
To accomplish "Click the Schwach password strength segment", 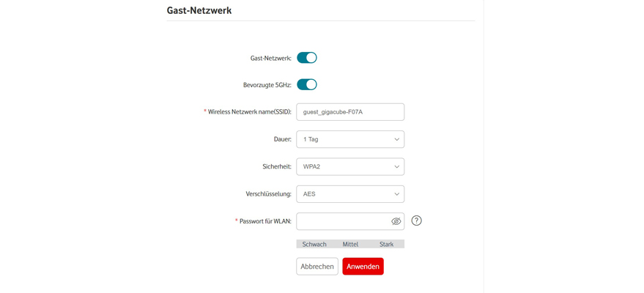I will tap(314, 244).
